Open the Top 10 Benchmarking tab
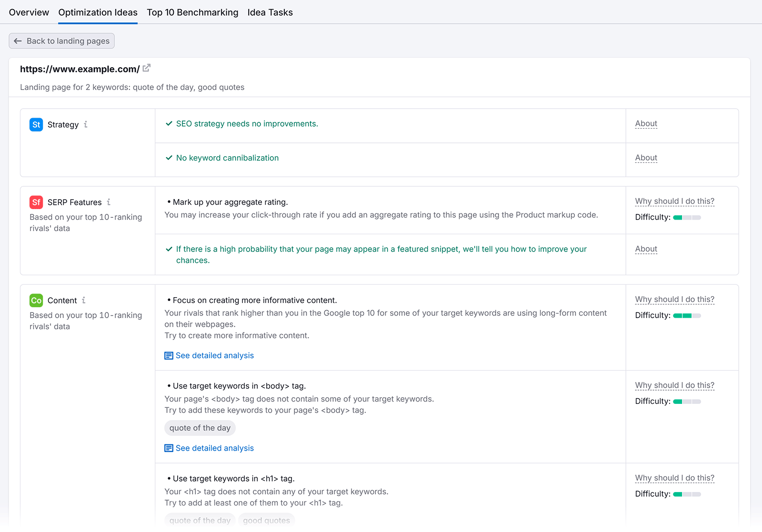Screen dimensions: 762x532 click(x=192, y=12)
